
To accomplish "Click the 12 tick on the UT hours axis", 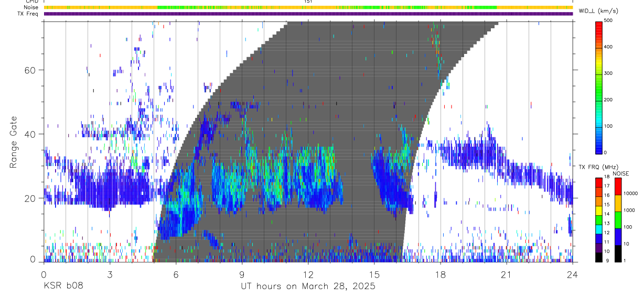I will [x=308, y=274].
